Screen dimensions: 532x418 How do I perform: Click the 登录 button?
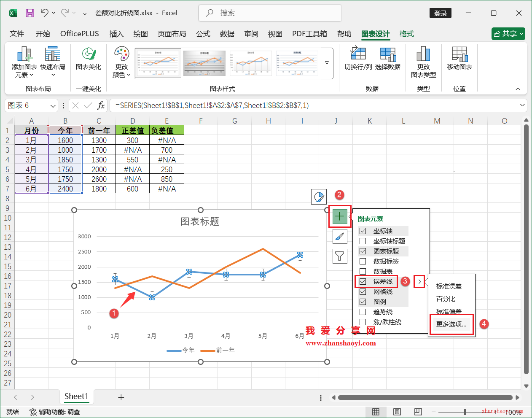[x=440, y=13]
